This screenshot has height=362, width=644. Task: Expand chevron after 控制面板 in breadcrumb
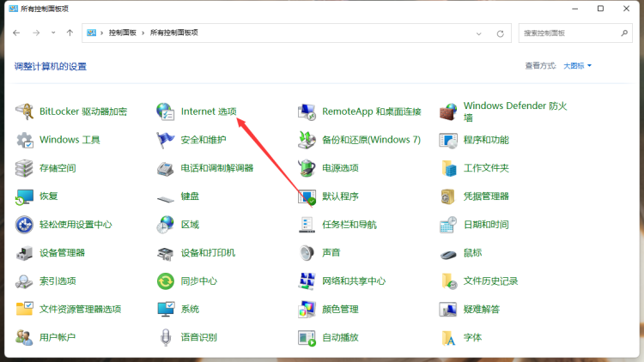pyautogui.click(x=143, y=33)
